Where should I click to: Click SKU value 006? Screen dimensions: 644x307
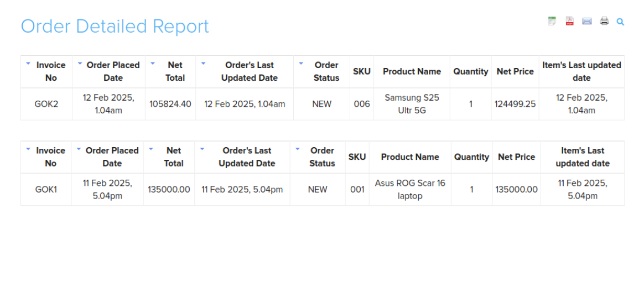pyautogui.click(x=362, y=104)
